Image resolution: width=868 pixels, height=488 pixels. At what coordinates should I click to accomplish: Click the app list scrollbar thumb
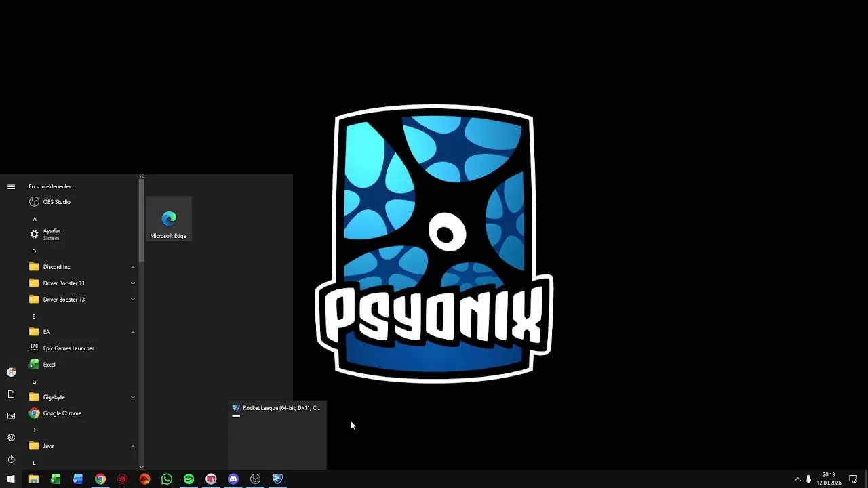coord(141,222)
